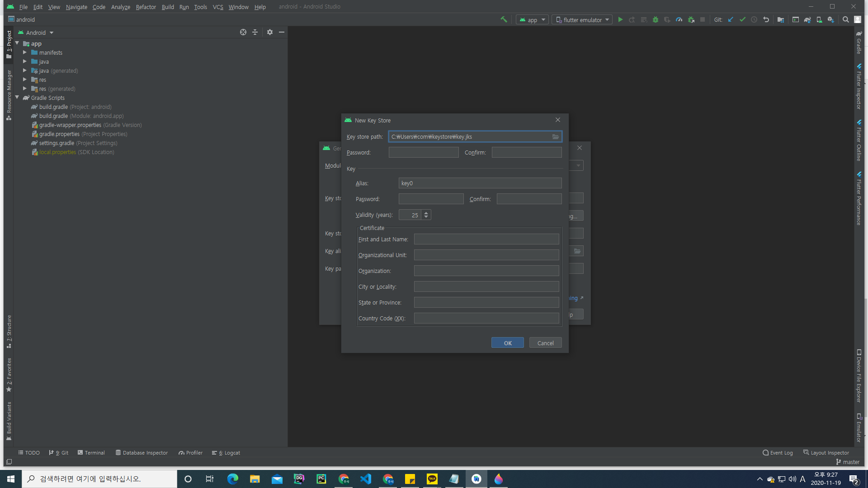
Task: Click the Git Commit checkmark icon
Action: [742, 19]
